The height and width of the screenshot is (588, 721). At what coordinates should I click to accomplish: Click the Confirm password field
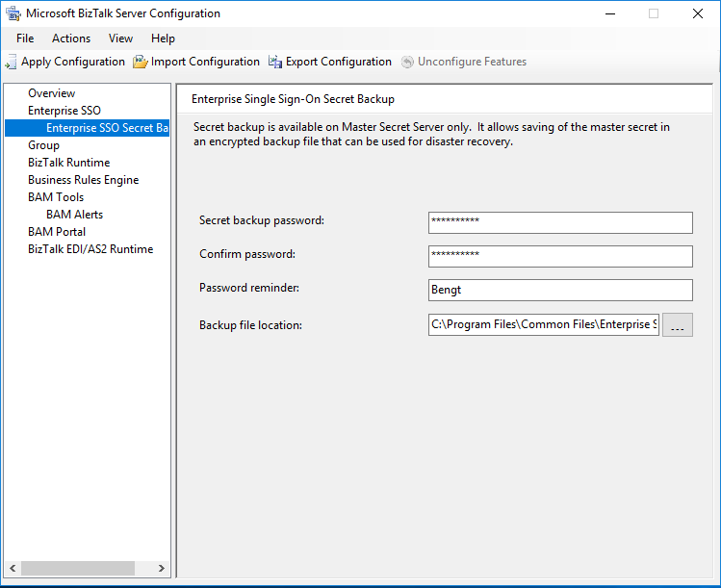click(x=560, y=256)
